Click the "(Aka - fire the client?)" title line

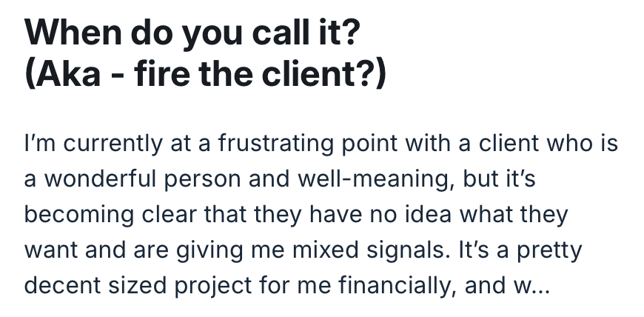coord(206,76)
